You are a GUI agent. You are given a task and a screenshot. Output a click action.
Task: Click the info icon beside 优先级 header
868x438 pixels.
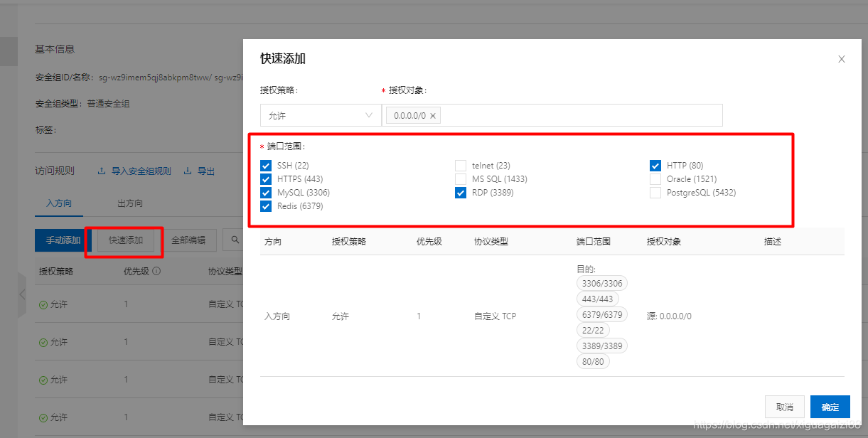156,271
